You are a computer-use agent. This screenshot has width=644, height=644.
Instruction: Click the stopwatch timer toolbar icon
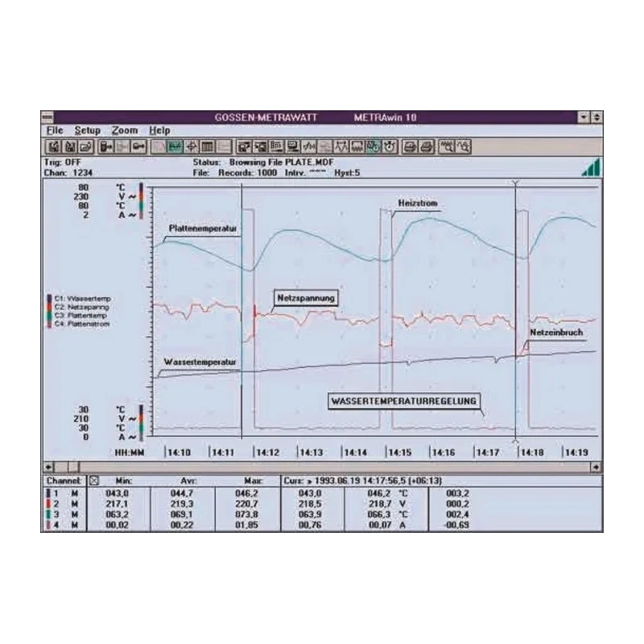390,147
